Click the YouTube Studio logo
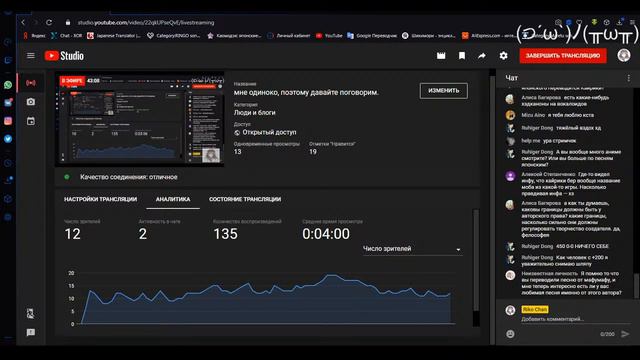640x360 pixels. 64,56
